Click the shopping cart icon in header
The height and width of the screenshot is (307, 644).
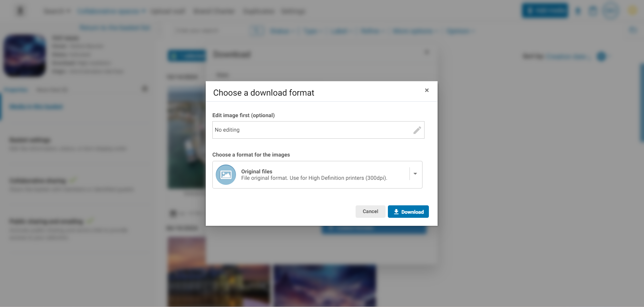tap(593, 11)
